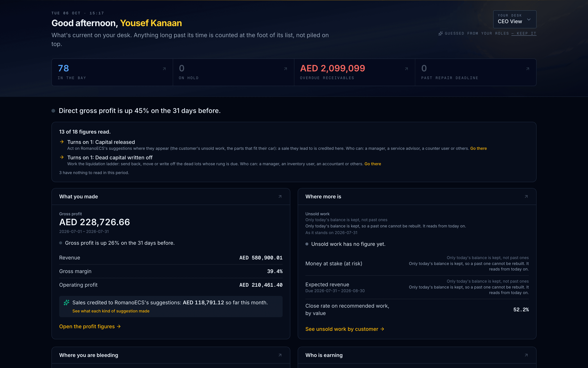Click the Gross margin value 39.4%

coord(275,271)
